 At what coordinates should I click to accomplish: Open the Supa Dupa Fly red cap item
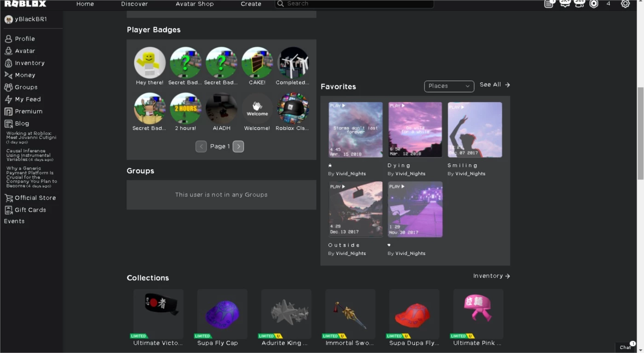tap(414, 314)
